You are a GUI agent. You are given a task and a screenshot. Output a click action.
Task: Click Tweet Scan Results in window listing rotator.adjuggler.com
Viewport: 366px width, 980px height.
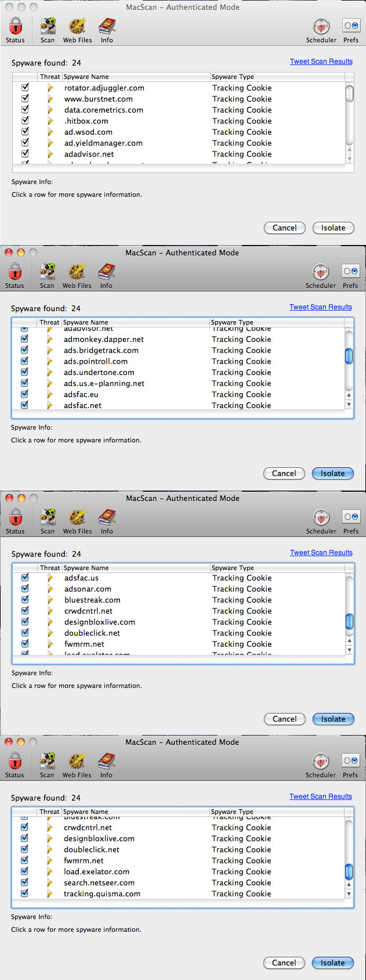tap(321, 62)
